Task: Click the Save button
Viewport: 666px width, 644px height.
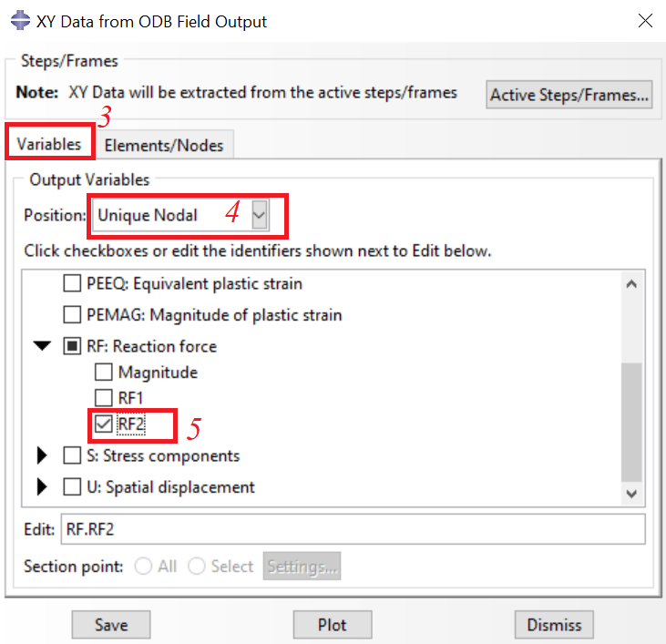Action: [x=111, y=625]
